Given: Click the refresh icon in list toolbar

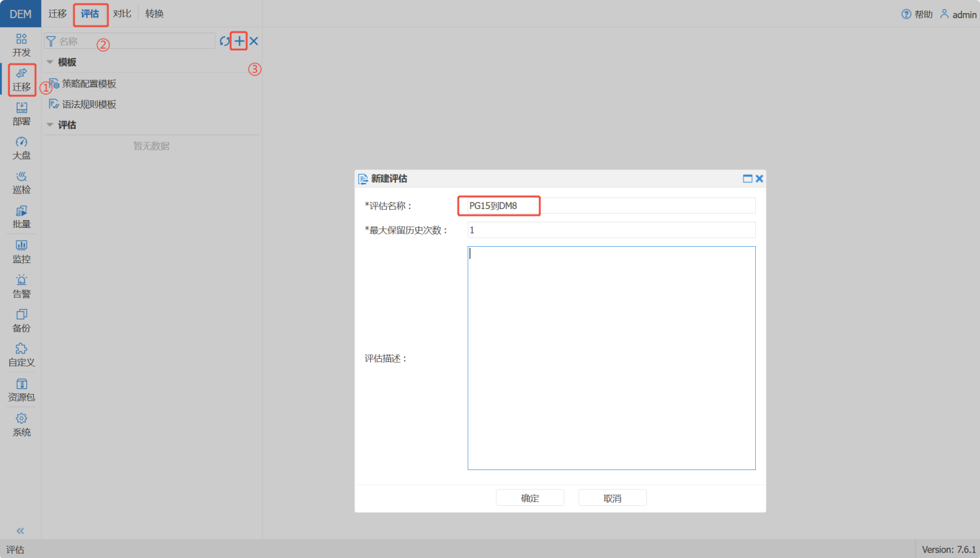Looking at the screenshot, I should click(225, 41).
